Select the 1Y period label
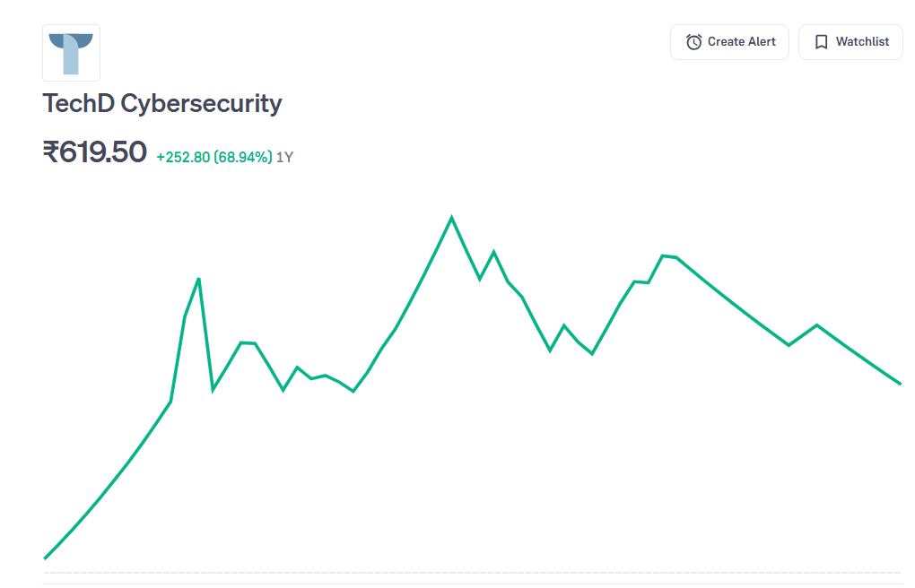 click(284, 158)
